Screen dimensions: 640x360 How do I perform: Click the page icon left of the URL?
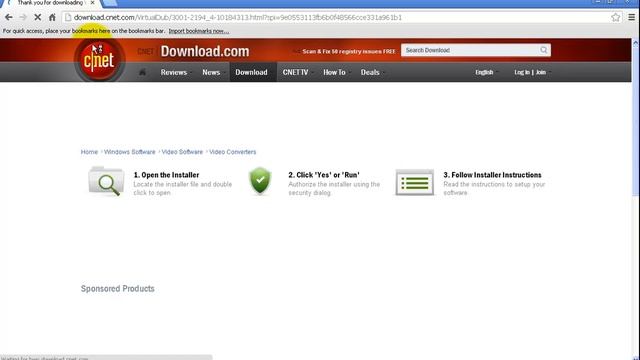(x=68, y=17)
